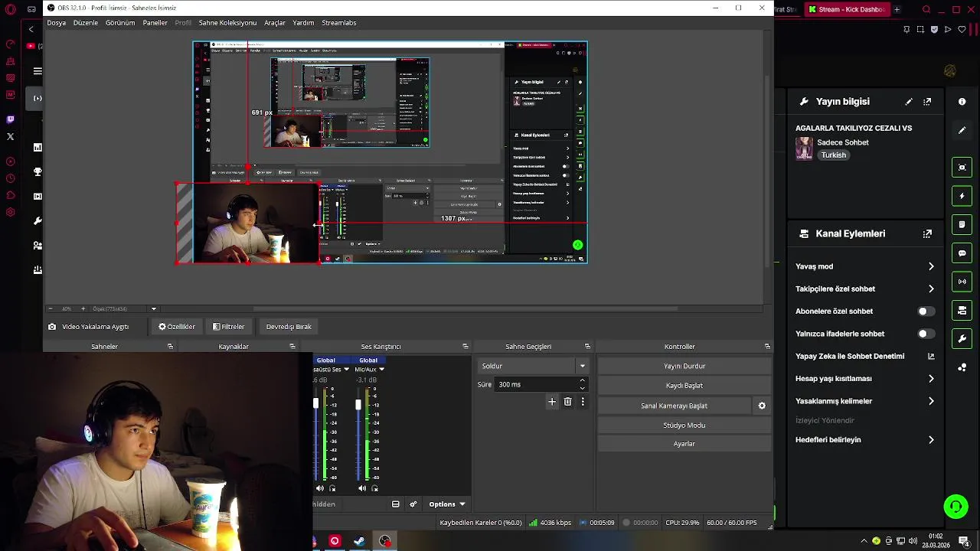Open Ayarlar in the Kontroller panel
The width and height of the screenshot is (980, 551).
(x=684, y=444)
